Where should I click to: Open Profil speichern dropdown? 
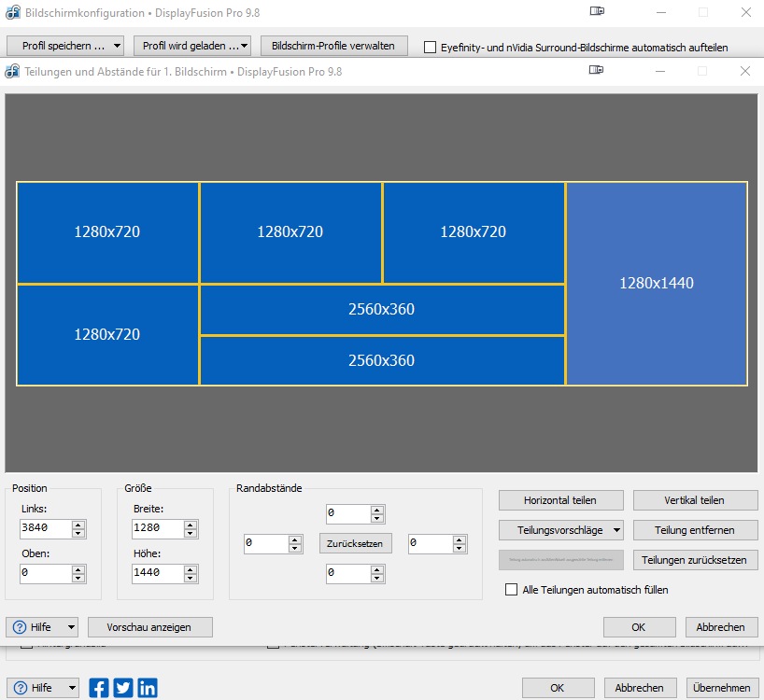coord(65,46)
